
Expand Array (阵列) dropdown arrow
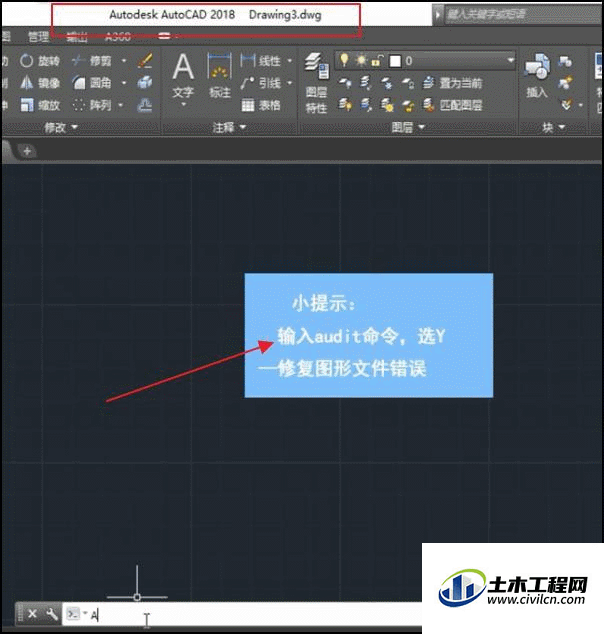120,105
